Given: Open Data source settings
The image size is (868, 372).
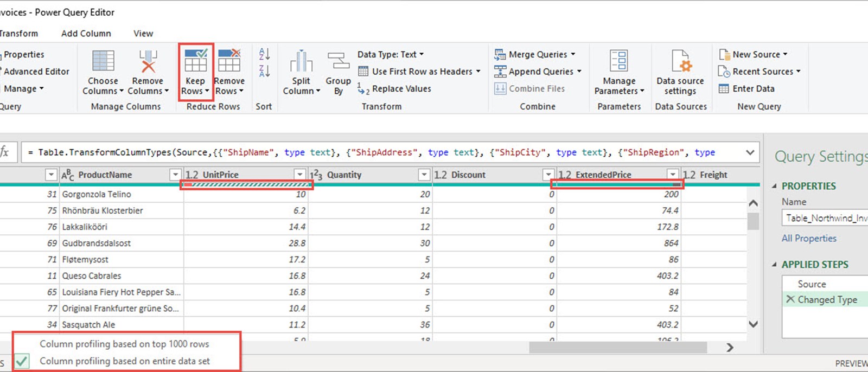Looking at the screenshot, I should point(680,61).
